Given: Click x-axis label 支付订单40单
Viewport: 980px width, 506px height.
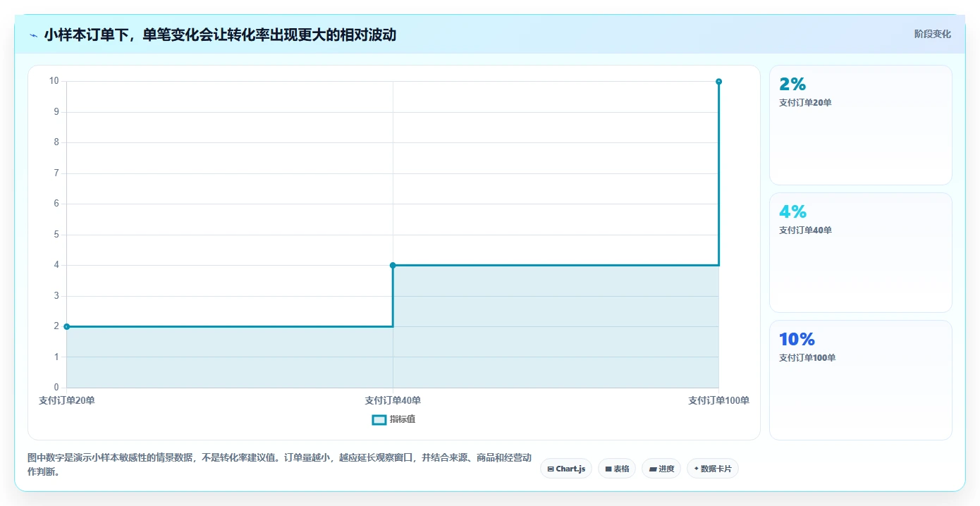Looking at the screenshot, I should point(393,400).
